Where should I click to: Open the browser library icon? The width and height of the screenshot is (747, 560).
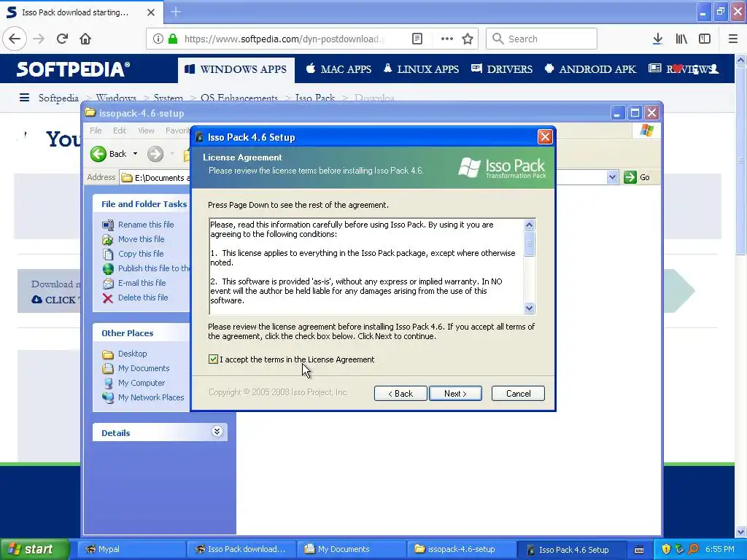coord(681,39)
